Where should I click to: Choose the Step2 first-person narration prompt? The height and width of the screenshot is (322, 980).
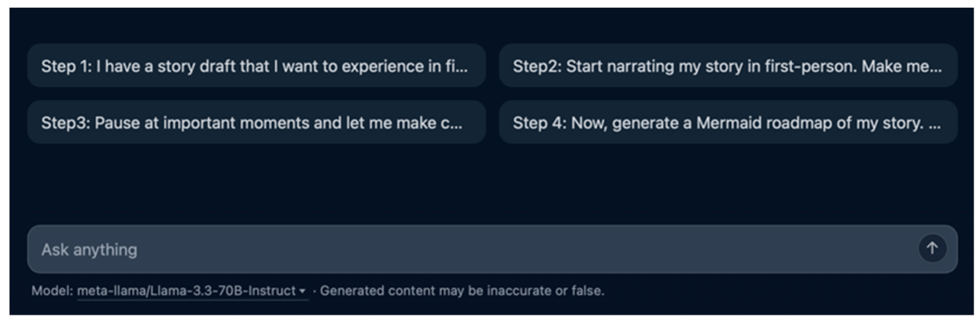pyautogui.click(x=728, y=66)
